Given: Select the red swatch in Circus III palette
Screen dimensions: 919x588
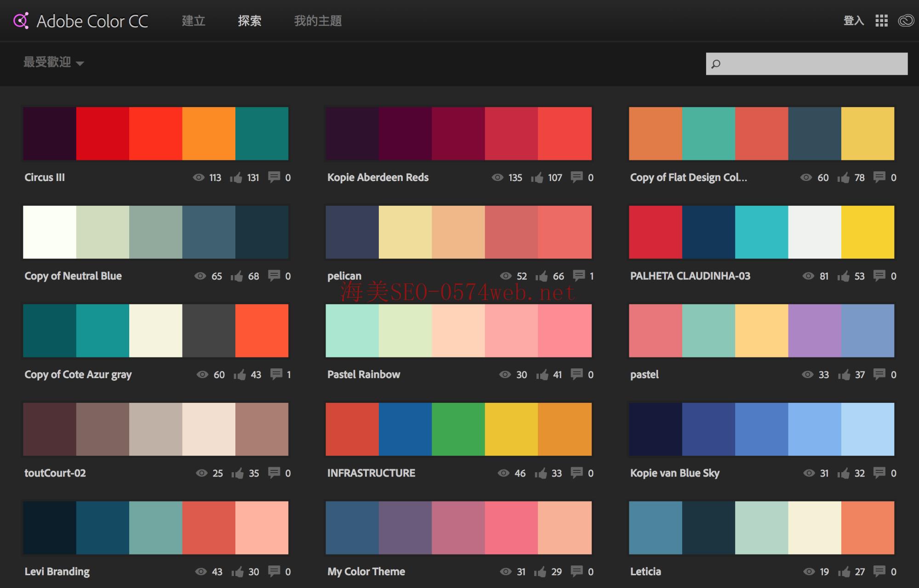Looking at the screenshot, I should tap(103, 133).
